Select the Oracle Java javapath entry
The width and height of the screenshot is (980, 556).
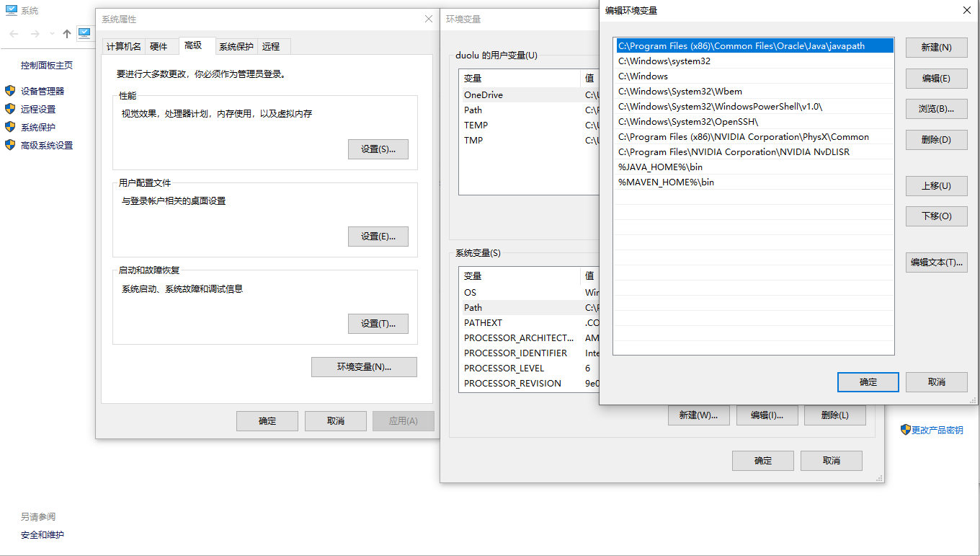pos(754,45)
